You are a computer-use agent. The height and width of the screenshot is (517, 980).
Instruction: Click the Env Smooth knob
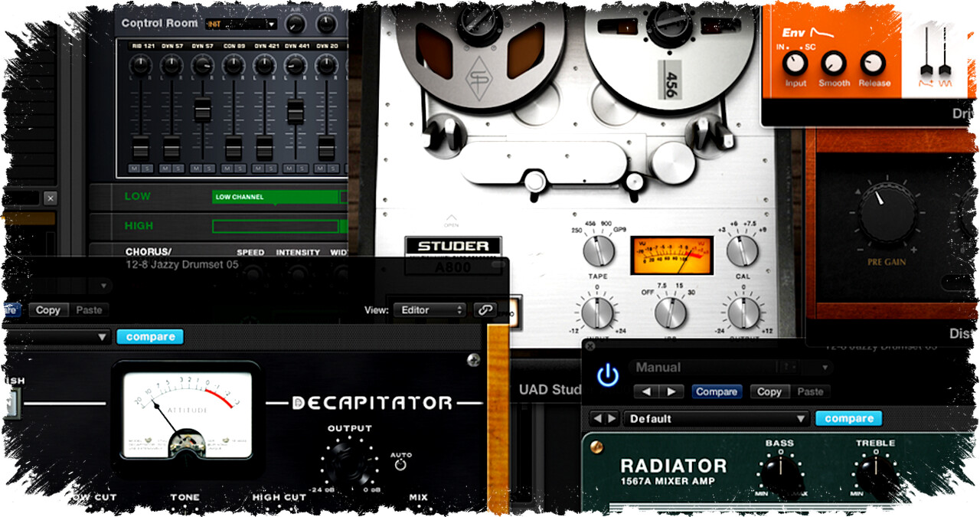click(x=833, y=63)
